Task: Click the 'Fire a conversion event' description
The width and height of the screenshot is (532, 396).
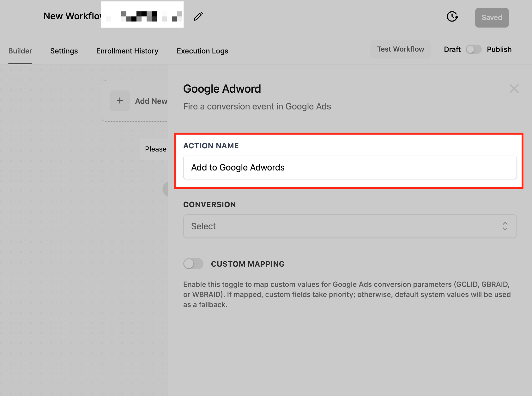Action: coord(257,107)
